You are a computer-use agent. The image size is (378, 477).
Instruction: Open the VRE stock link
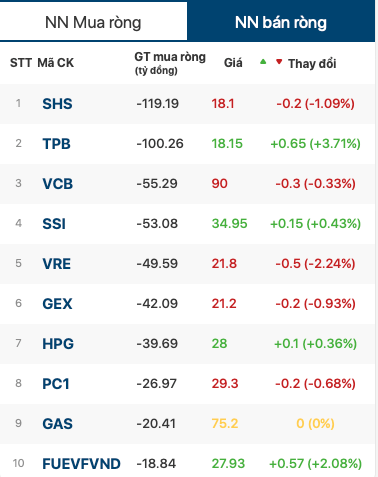click(57, 264)
